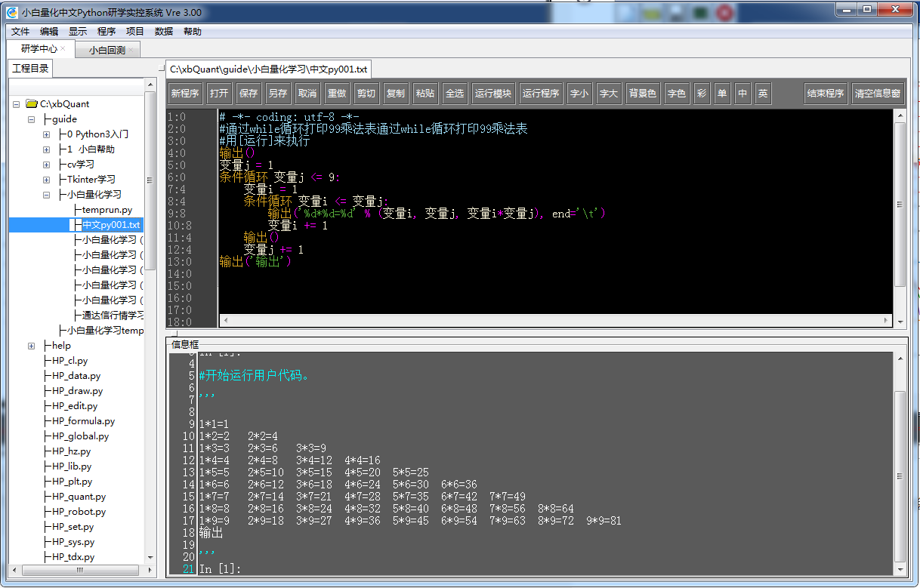The image size is (920, 588).
Task: Open HP_robot.py in project tree
Action: pos(79,512)
